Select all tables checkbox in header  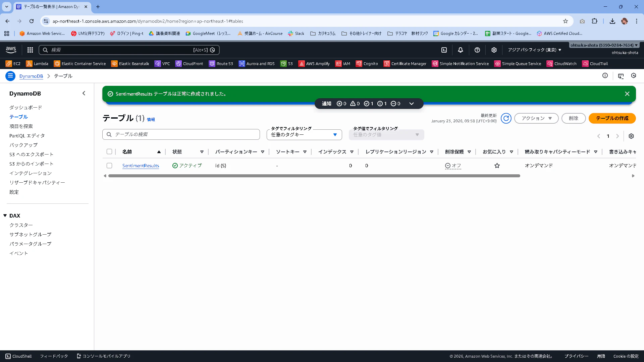109,152
